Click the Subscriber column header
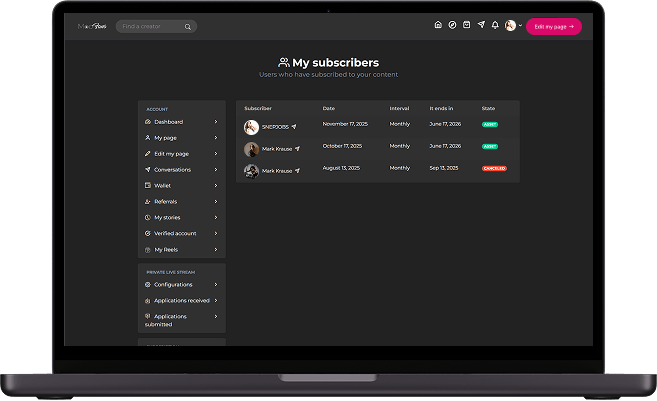Viewport: 657px width, 401px height. [258, 108]
